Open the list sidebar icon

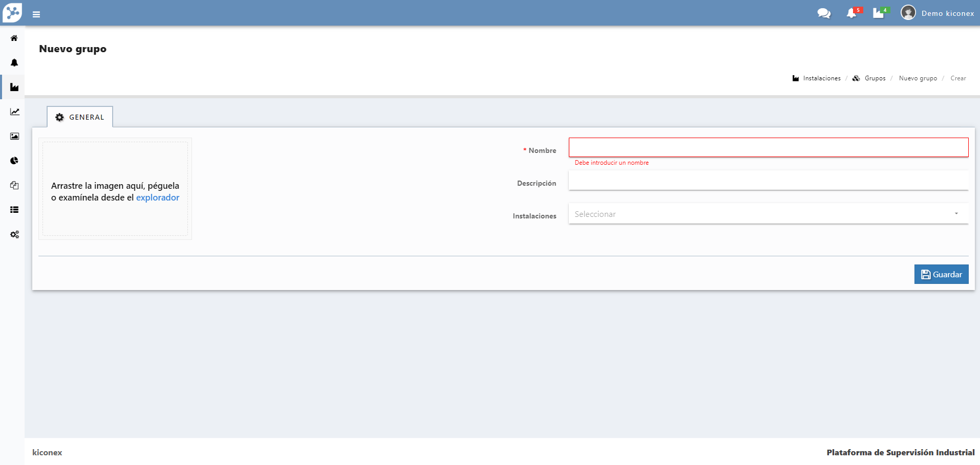(14, 210)
